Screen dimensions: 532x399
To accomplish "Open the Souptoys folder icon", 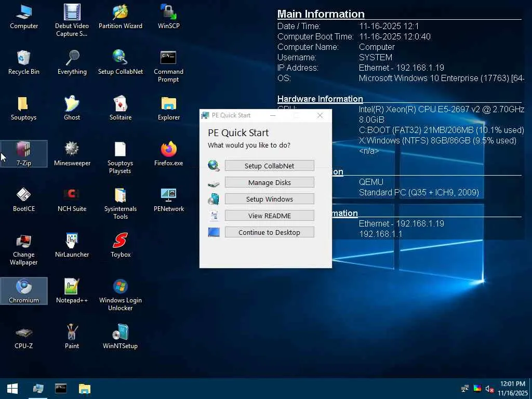I will click(x=24, y=108).
